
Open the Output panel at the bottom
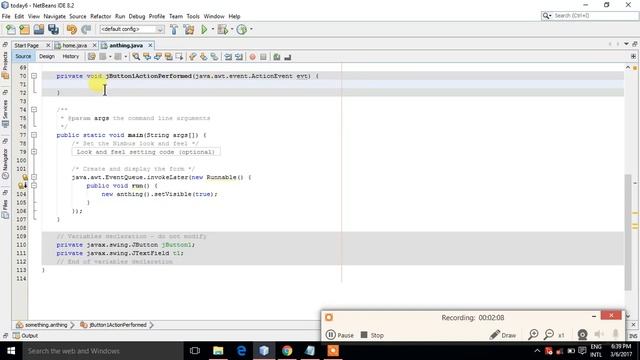pyautogui.click(x=25, y=336)
